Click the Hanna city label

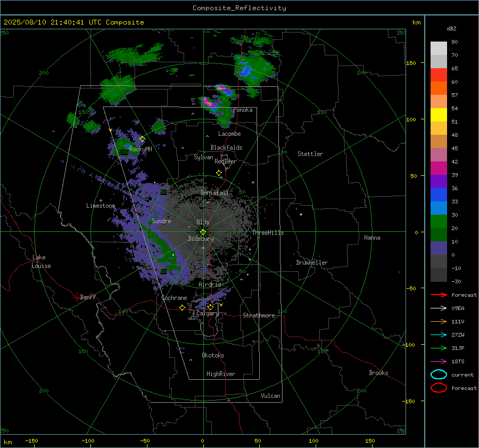pyautogui.click(x=372, y=238)
